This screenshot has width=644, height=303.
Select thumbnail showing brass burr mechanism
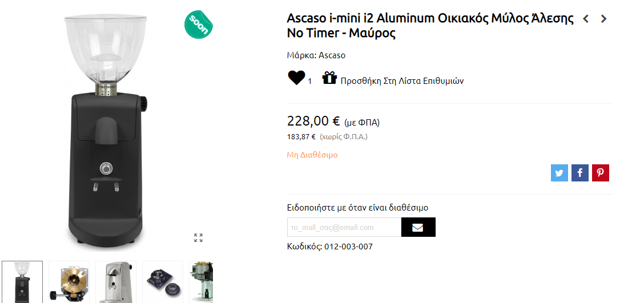[x=69, y=282]
